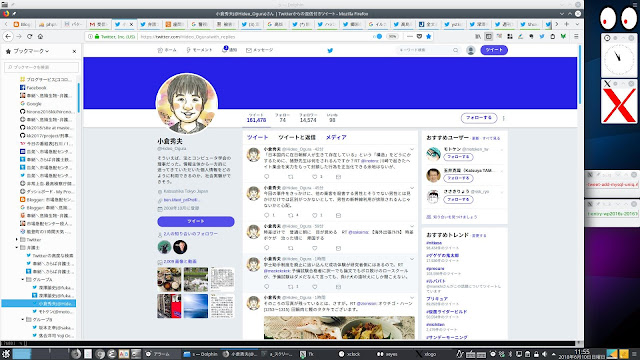Switch to xclock entry in taskbar

point(351,354)
